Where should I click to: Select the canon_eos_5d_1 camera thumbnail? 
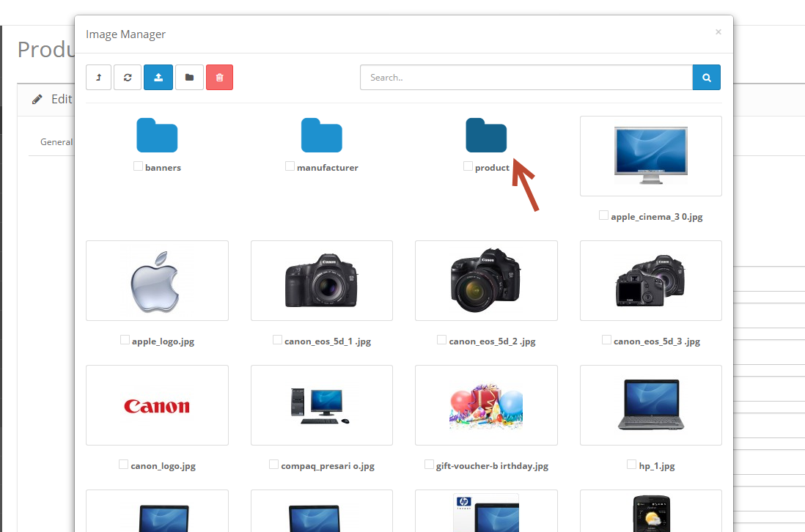tap(322, 281)
